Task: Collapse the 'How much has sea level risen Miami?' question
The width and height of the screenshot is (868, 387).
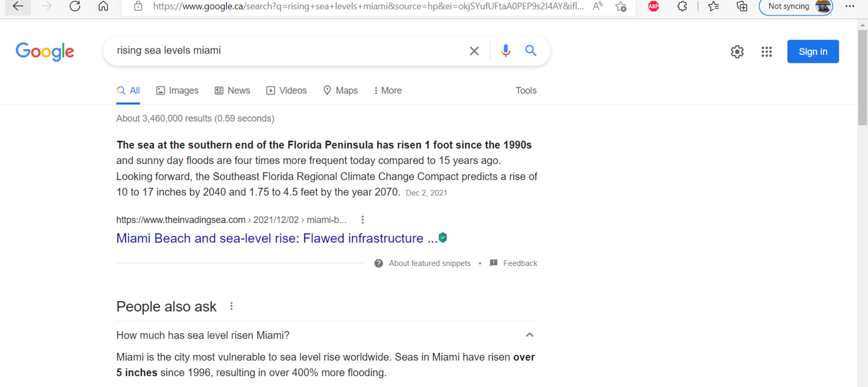Action: click(529, 335)
